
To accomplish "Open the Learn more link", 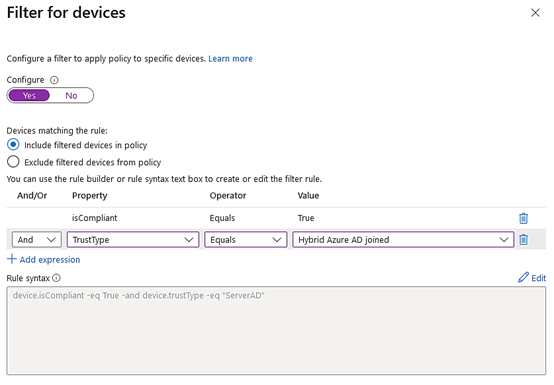I will (230, 59).
